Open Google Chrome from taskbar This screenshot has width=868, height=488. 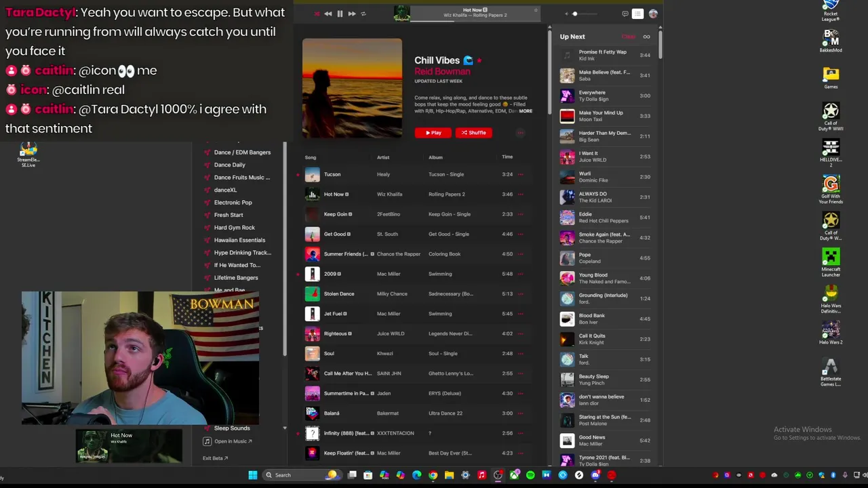(433, 475)
